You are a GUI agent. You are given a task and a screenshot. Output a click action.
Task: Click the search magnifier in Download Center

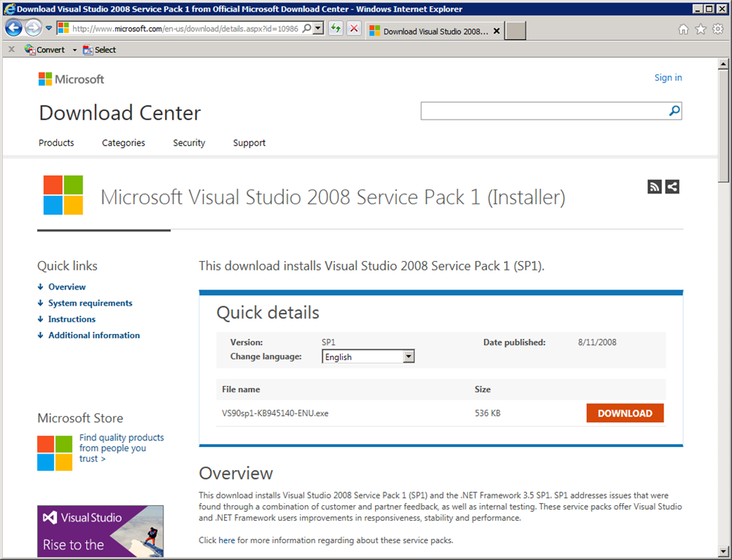674,111
